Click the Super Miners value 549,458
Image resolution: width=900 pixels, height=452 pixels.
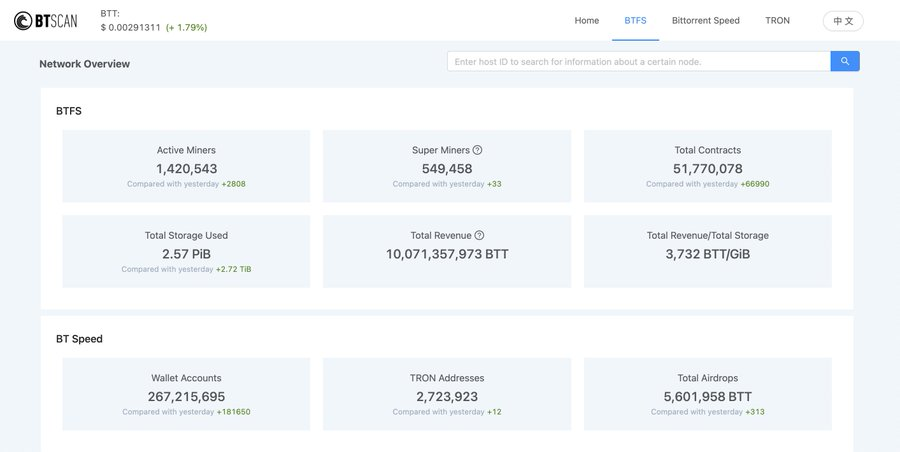pos(447,169)
